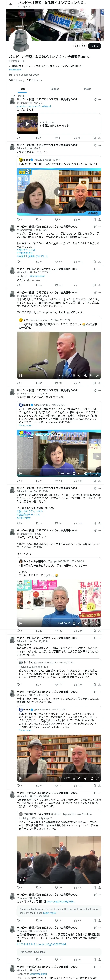Open Translate bio link
The image size is (110, 980).
[x=15, y=70]
